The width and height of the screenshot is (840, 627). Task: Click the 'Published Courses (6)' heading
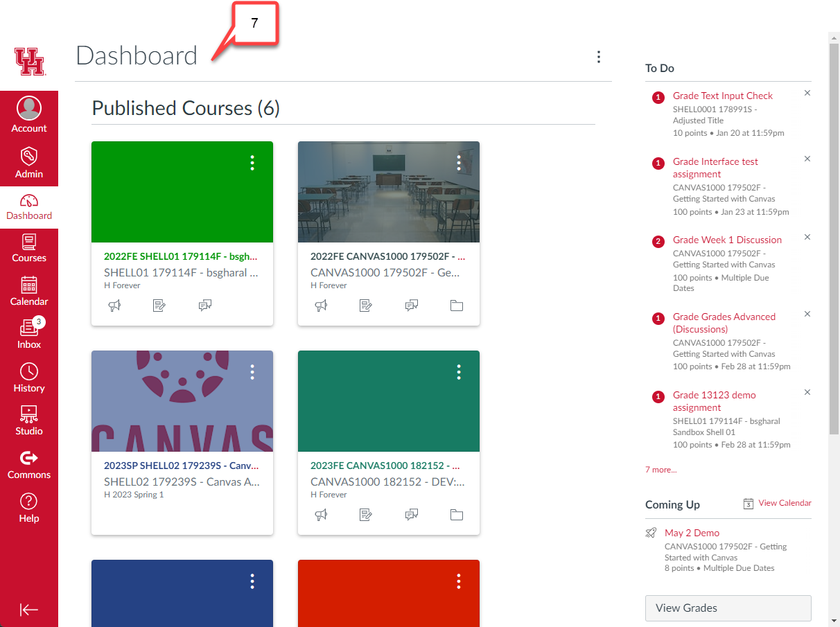point(186,108)
